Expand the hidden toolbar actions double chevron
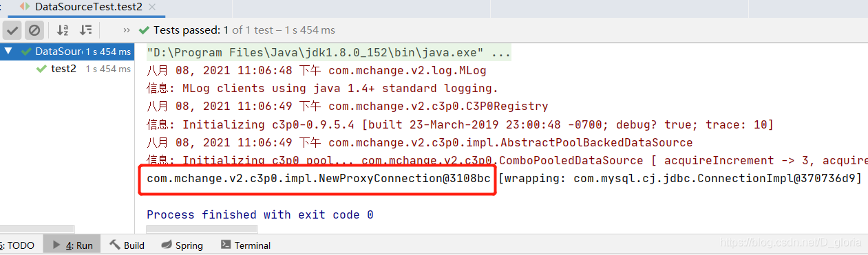868x255 pixels. (127, 30)
